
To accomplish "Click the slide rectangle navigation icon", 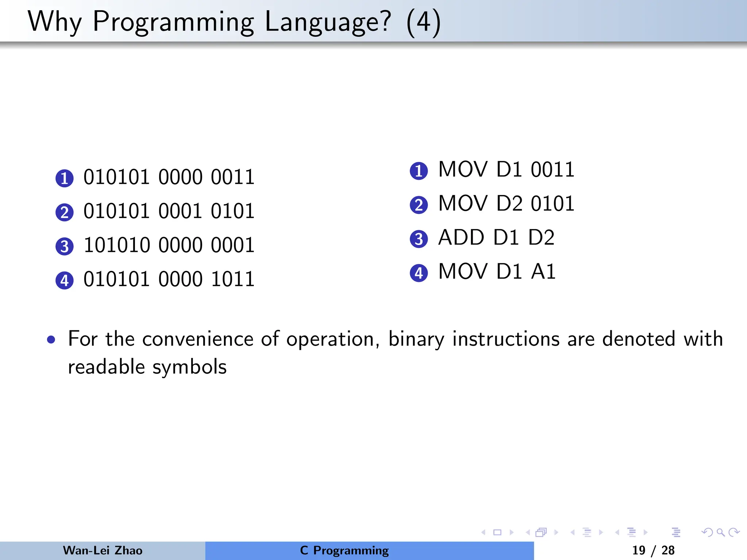I will click(x=497, y=532).
